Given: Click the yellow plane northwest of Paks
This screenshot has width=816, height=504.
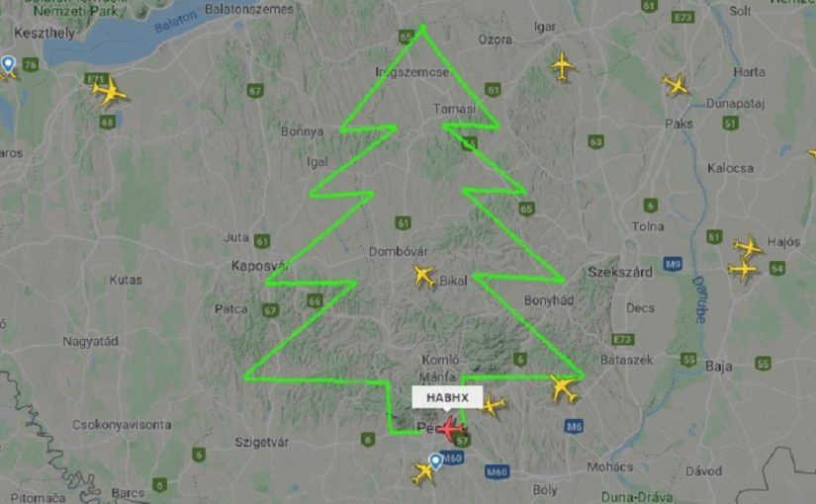Looking at the screenshot, I should click(676, 85).
